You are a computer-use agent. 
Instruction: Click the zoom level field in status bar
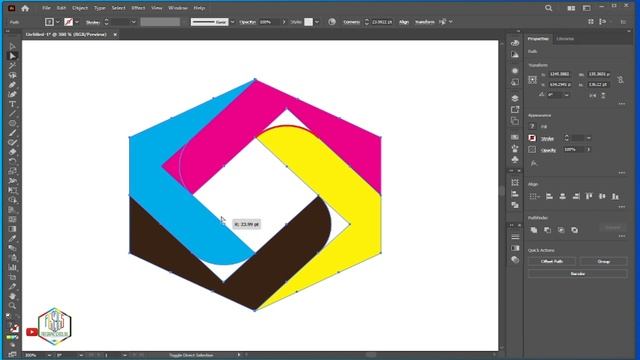35,355
